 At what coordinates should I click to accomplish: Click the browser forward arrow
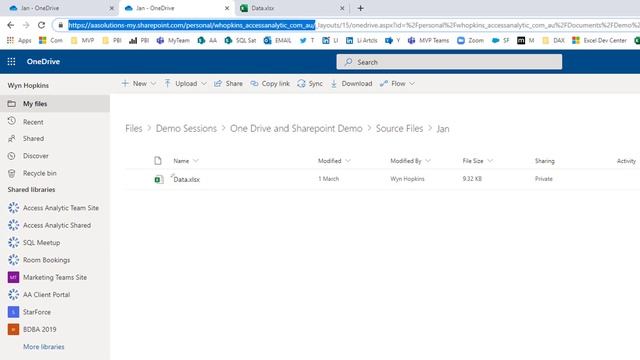click(x=26, y=25)
